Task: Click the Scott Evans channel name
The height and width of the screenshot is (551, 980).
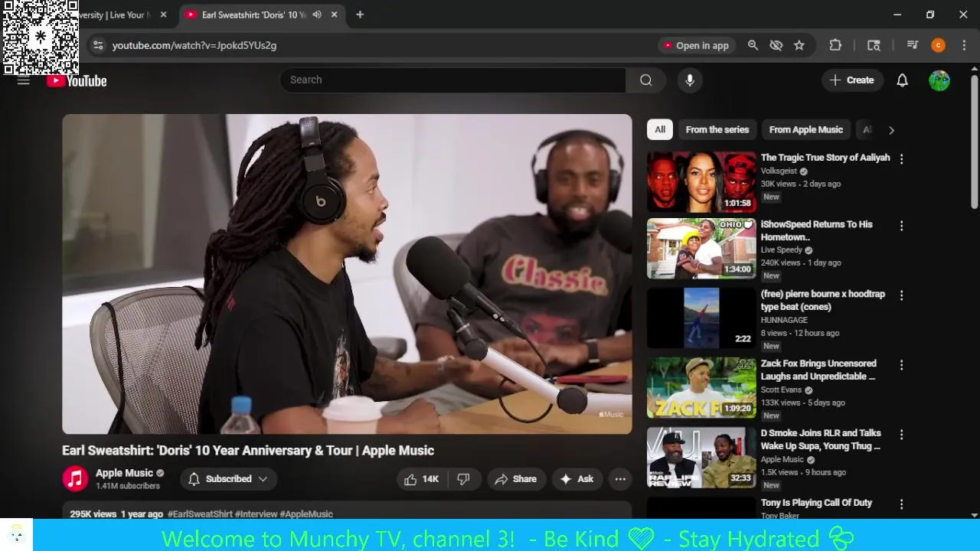Action: [x=781, y=390]
